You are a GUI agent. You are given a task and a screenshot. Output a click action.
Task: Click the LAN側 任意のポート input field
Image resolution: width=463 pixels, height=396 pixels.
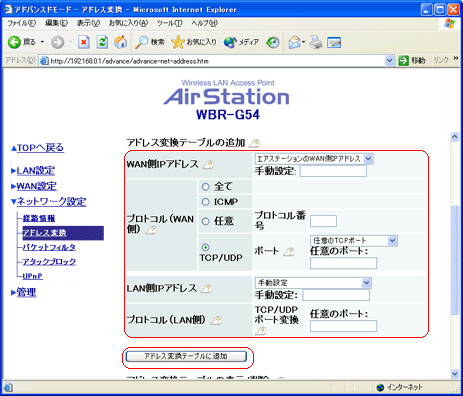pos(343,326)
